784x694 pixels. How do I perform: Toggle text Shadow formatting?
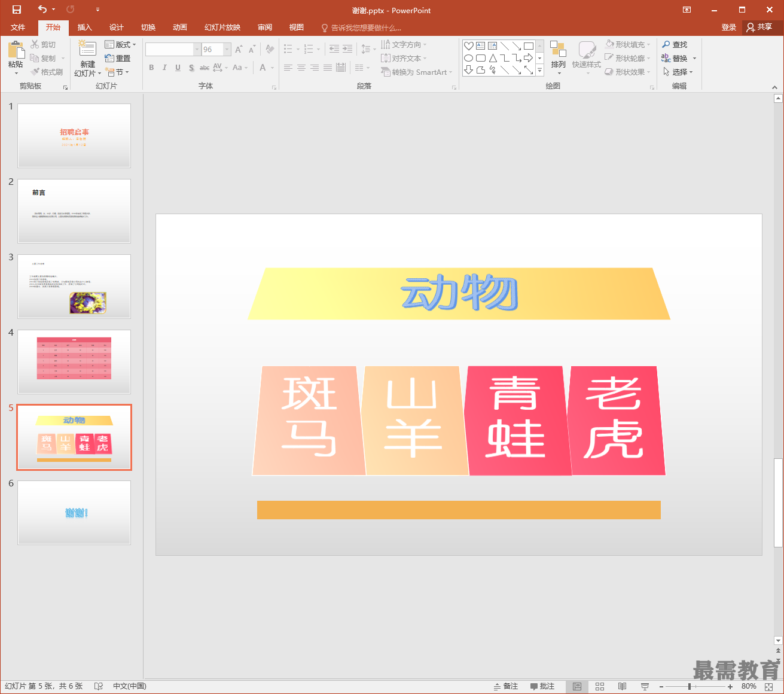(x=191, y=68)
